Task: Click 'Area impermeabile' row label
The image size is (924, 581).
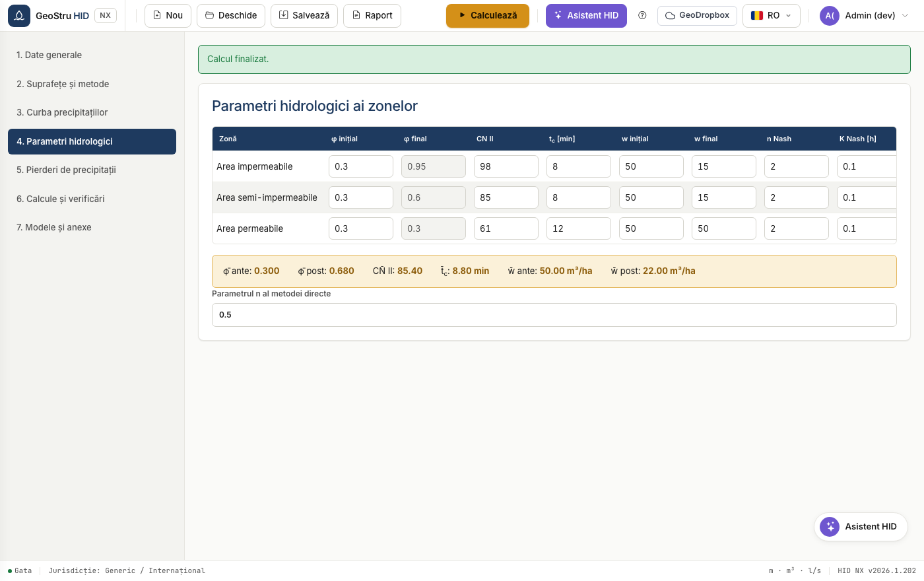Action: tap(255, 166)
